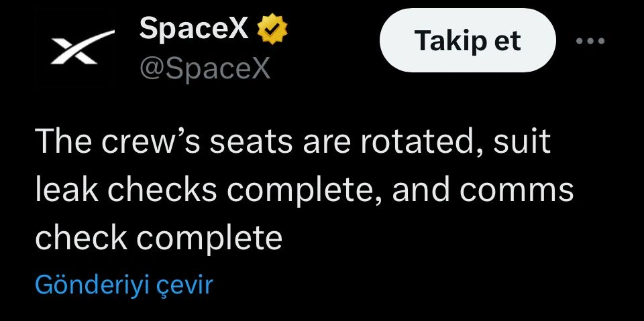Click the Gönderiyi çevir translate link

(x=123, y=285)
